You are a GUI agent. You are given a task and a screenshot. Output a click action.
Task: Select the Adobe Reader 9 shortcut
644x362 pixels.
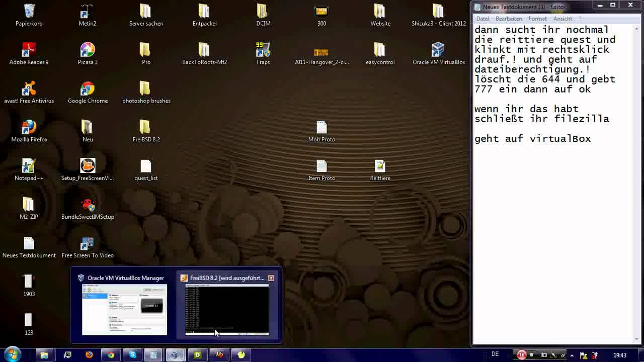click(29, 53)
